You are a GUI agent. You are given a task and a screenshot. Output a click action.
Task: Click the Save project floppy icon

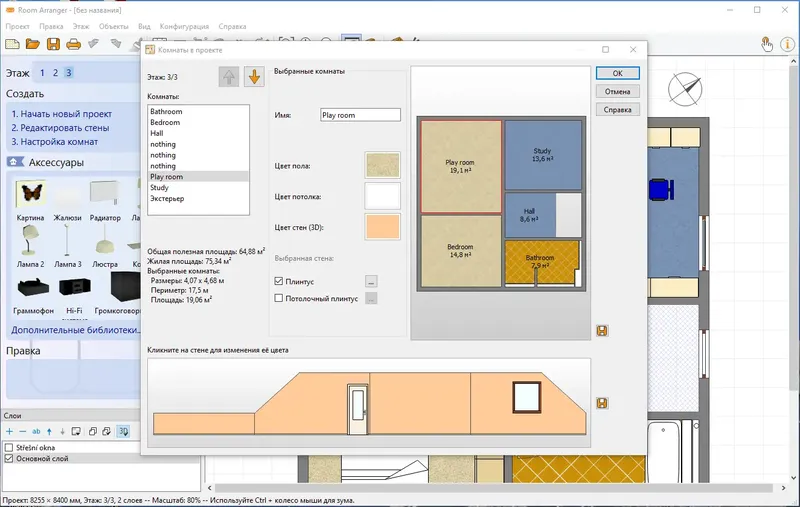(x=53, y=44)
